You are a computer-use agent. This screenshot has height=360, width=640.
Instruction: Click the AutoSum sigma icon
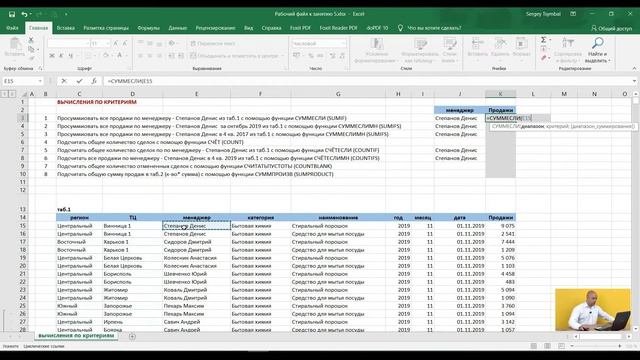544,40
